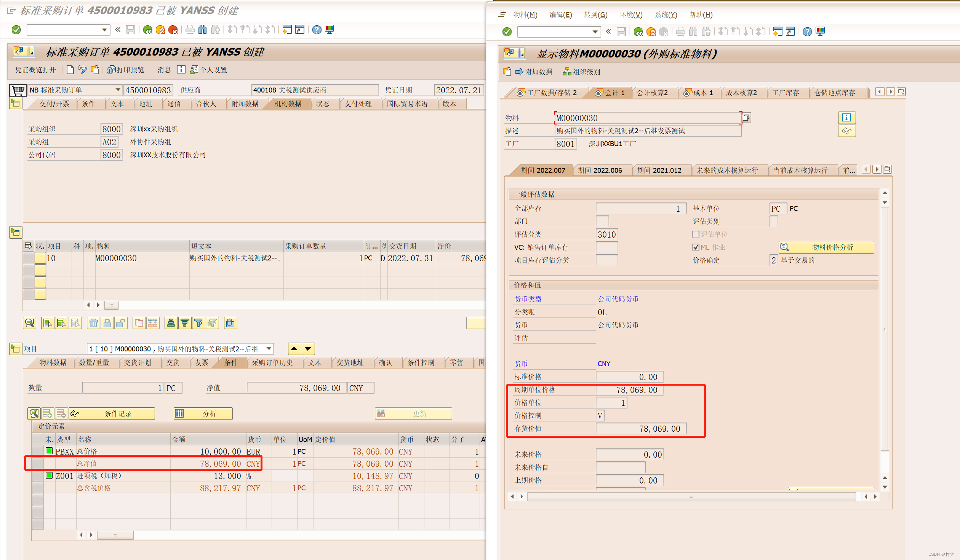Click the 周期单位价格 value field
This screenshot has height=560, width=960.
coord(630,390)
